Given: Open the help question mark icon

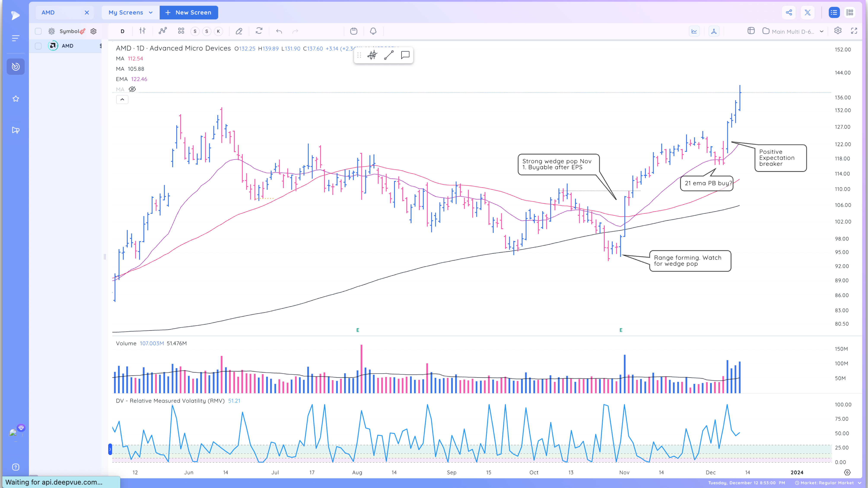Looking at the screenshot, I should pos(16,467).
